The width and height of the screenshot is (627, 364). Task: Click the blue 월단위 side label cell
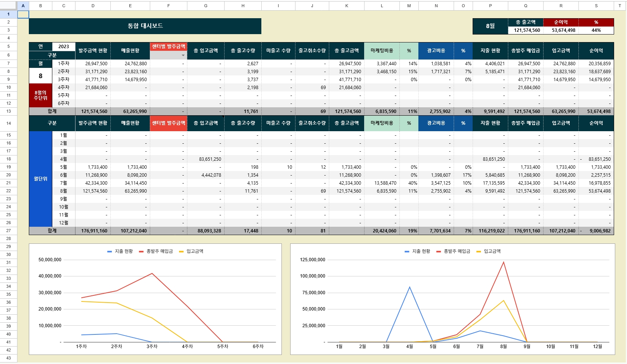tap(41, 179)
